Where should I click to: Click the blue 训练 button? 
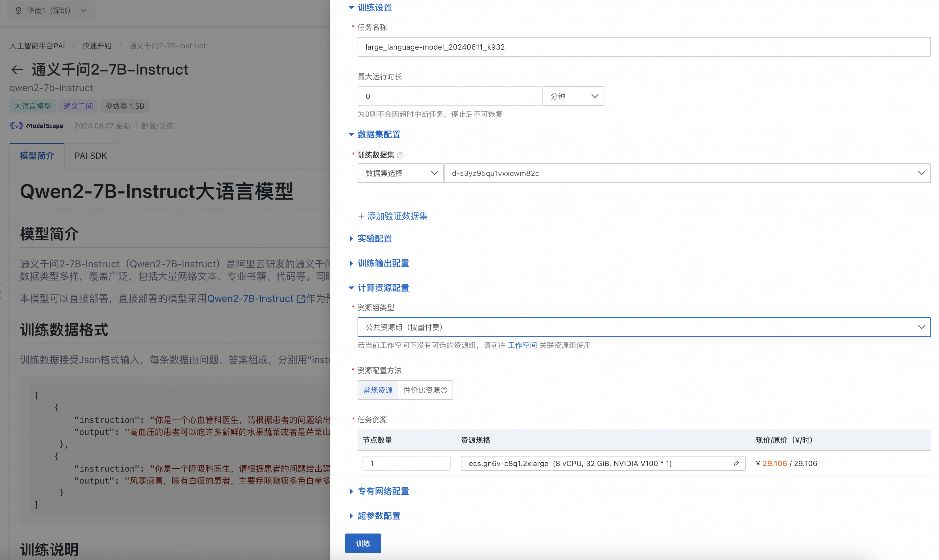point(363,543)
